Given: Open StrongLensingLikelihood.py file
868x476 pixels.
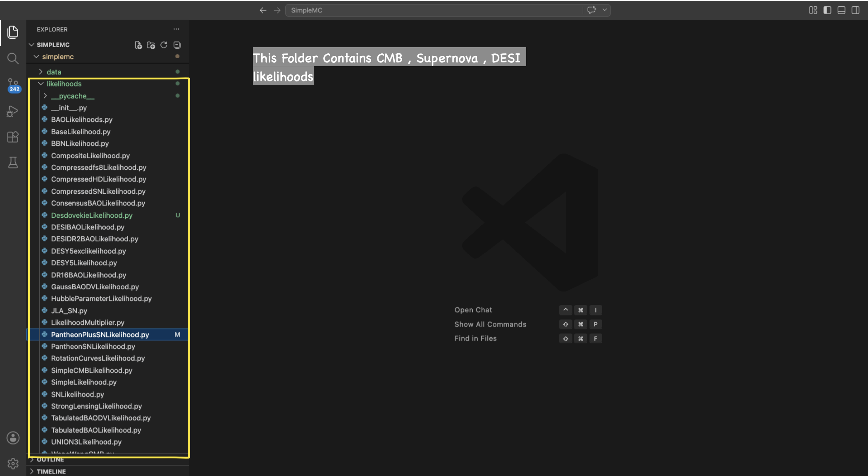Looking at the screenshot, I should (x=108, y=406).
